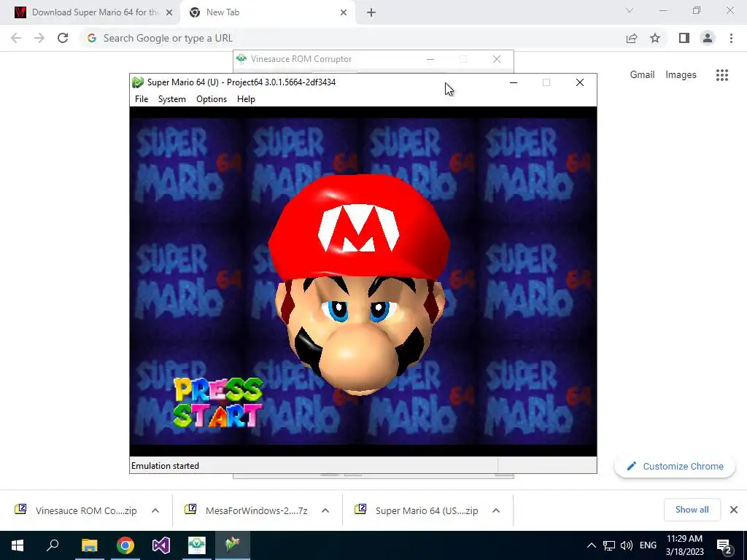Click Show all downloads
The height and width of the screenshot is (560, 747).
click(x=692, y=510)
